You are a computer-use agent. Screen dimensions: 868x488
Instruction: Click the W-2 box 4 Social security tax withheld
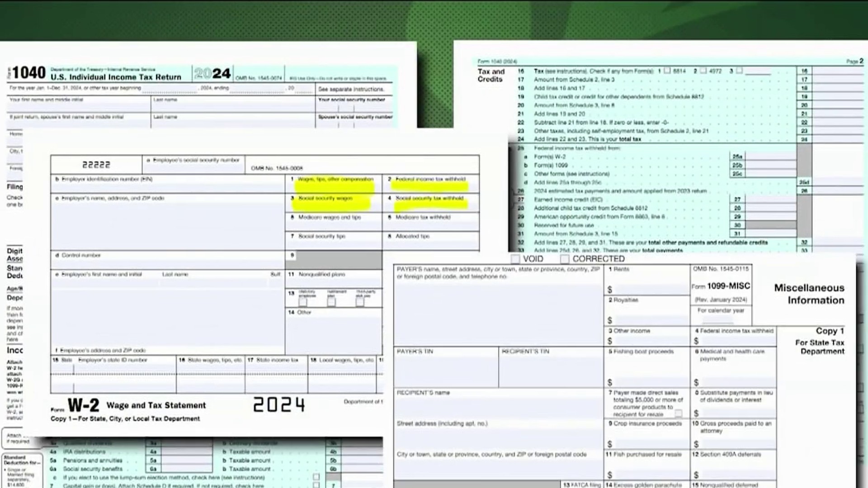[431, 203]
